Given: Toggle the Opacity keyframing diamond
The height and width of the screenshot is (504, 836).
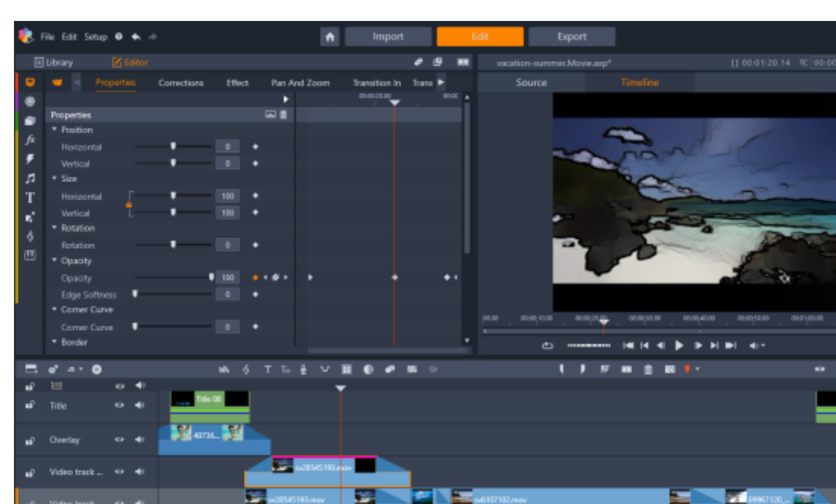Looking at the screenshot, I should (x=255, y=277).
